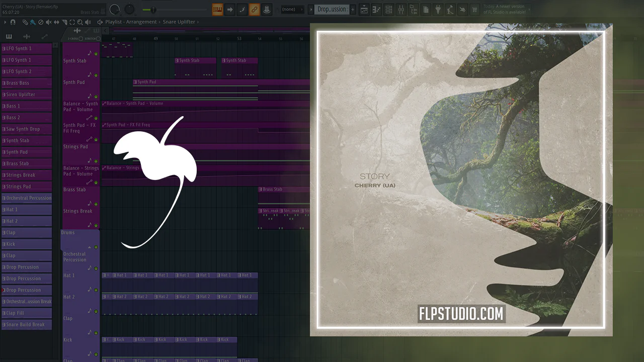Click bar 49 on the timeline ruler
Screen dimensions: 644x362
pos(155,39)
